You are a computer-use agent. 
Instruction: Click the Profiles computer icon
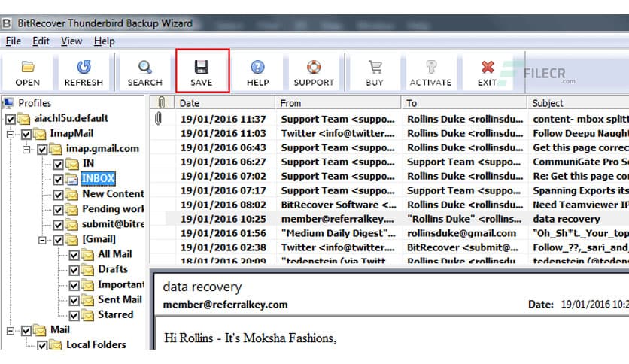[x=8, y=103]
